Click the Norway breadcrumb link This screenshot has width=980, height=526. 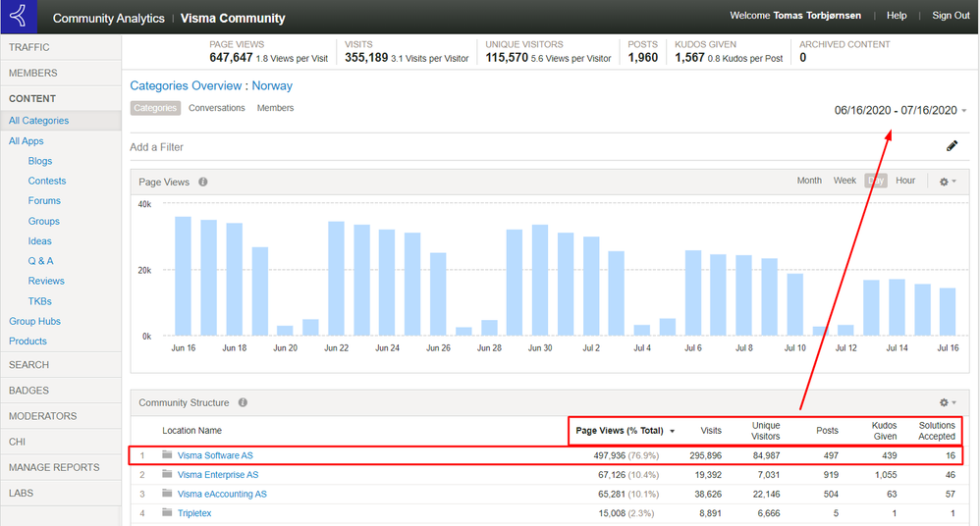click(x=272, y=85)
